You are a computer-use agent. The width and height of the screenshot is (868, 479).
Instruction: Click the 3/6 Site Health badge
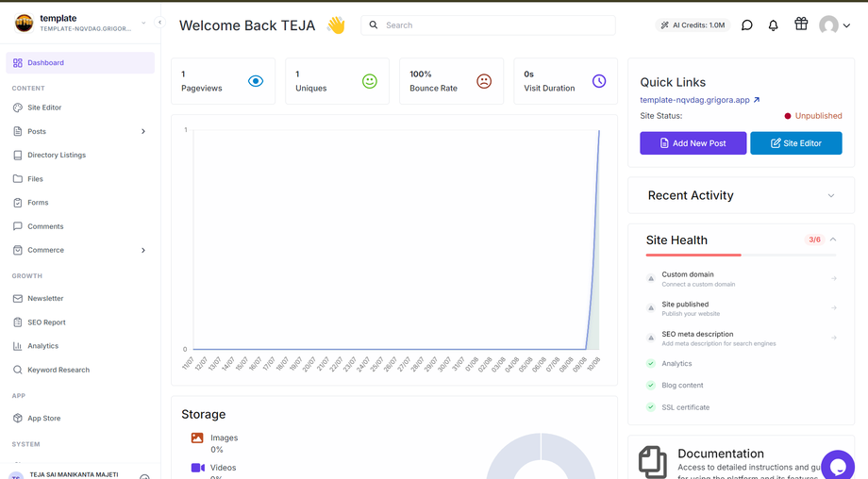click(814, 239)
